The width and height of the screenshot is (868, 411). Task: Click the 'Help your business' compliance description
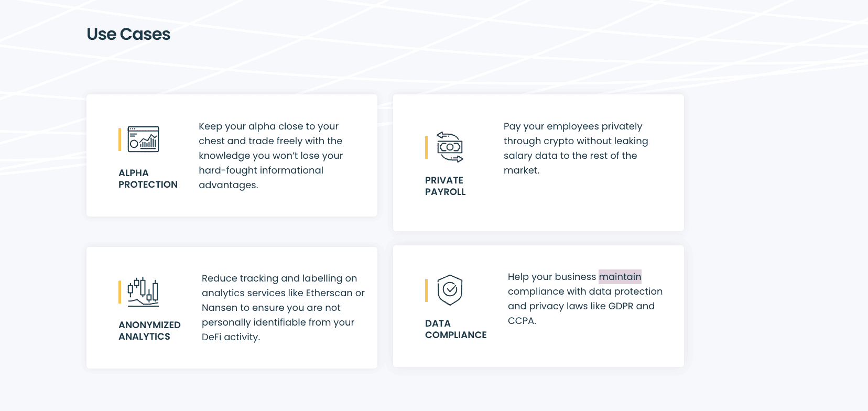coord(584,299)
